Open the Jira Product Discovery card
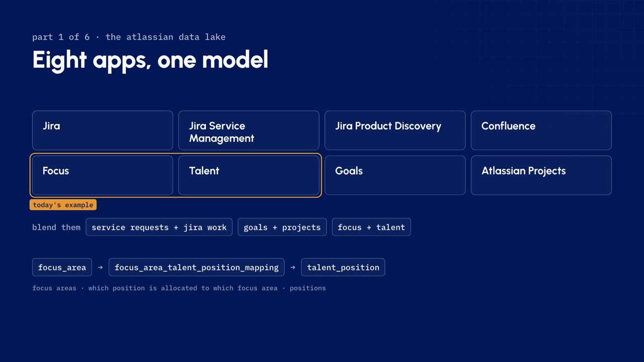644x362 pixels. click(395, 130)
